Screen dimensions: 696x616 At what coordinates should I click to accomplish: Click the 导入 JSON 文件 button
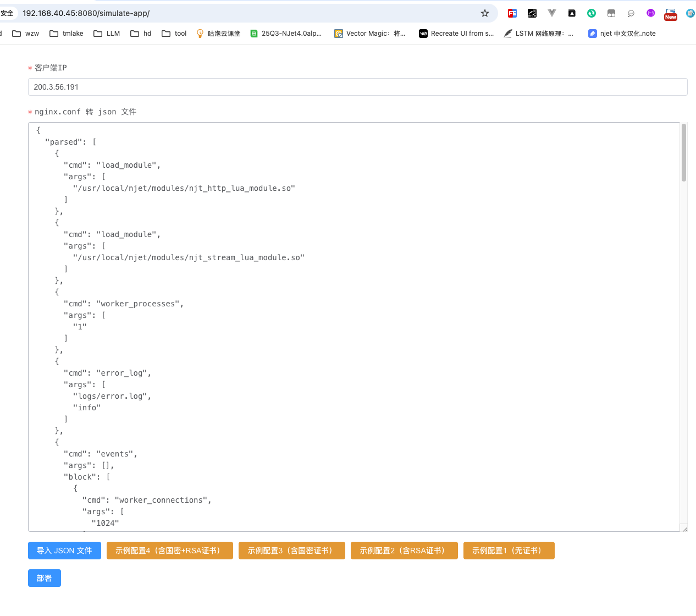click(64, 551)
